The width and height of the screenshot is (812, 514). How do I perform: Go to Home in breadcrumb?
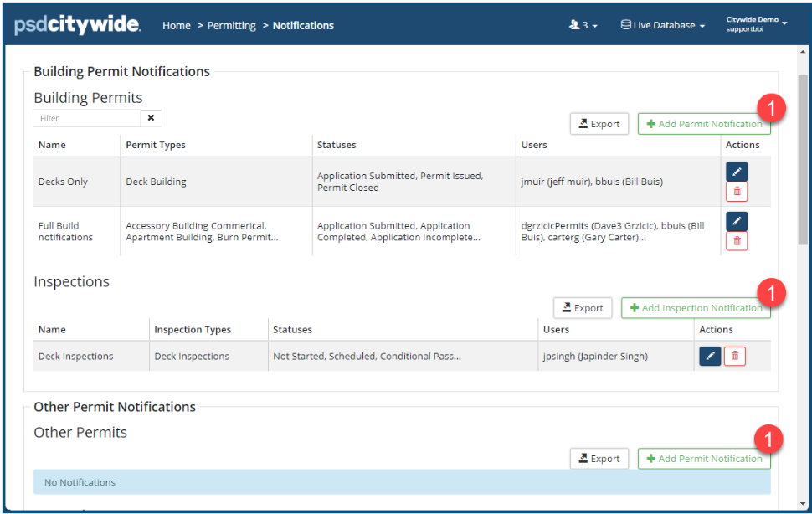pos(177,26)
